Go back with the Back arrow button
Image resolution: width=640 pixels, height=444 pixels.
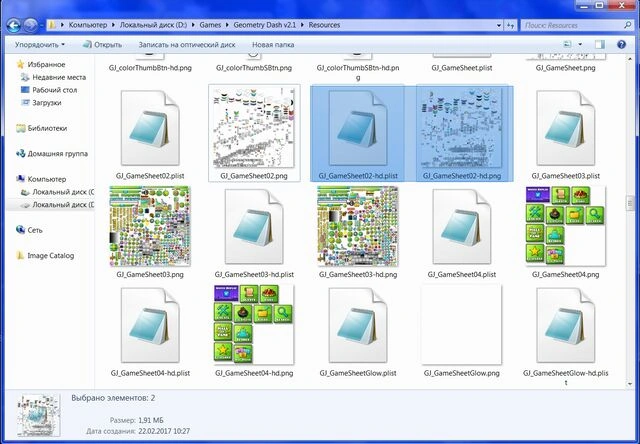tap(13, 25)
